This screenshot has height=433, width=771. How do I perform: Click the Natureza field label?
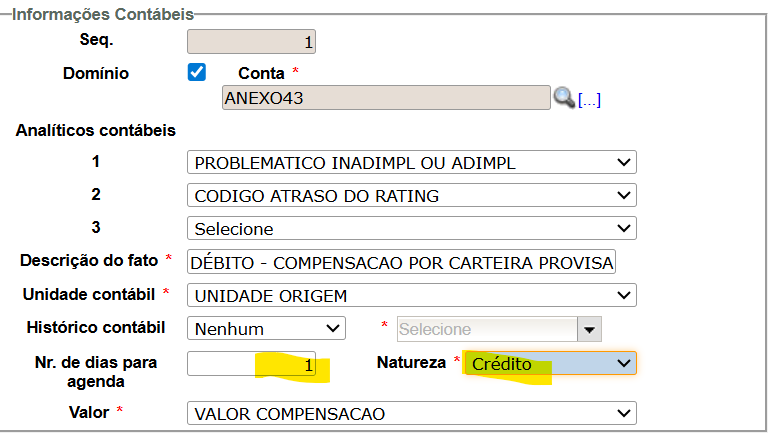click(x=411, y=362)
